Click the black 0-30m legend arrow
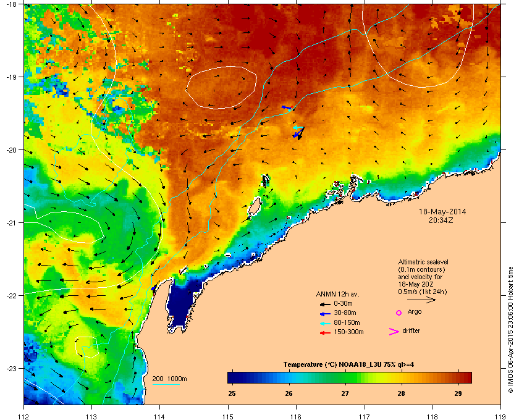The width and height of the screenshot is (519, 420). click(x=325, y=304)
